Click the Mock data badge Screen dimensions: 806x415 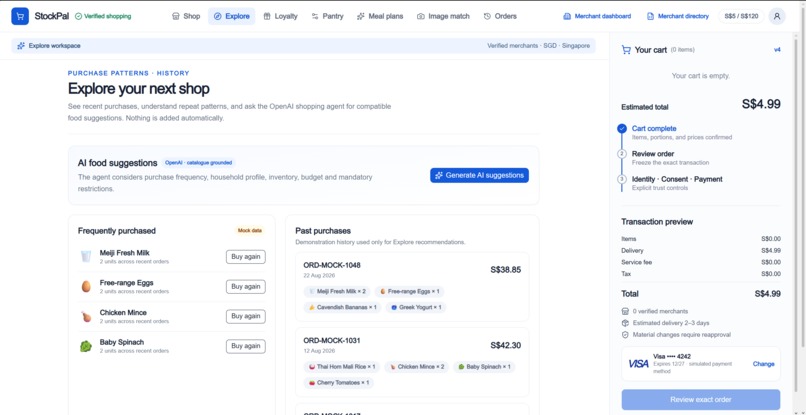[x=250, y=230]
